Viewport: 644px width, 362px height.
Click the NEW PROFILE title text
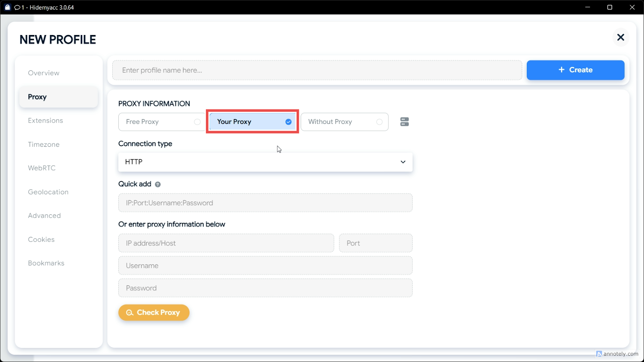58,40
